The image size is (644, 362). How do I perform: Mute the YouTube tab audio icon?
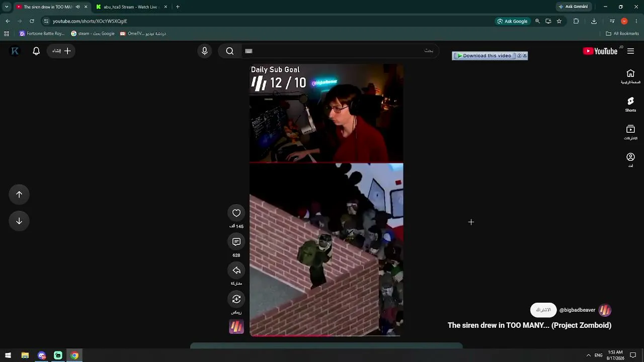point(77,7)
